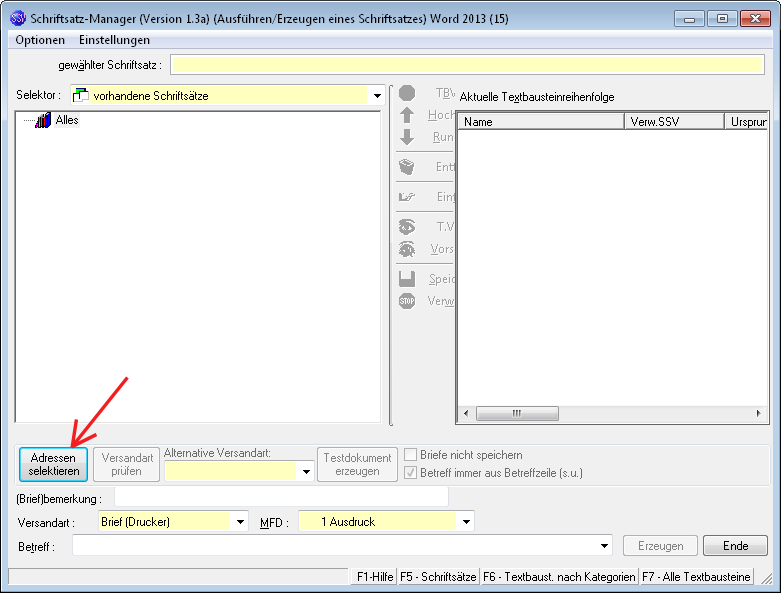This screenshot has width=781, height=593.
Task: Enable 'Briefe nicht speichern' checkbox
Action: [410, 455]
